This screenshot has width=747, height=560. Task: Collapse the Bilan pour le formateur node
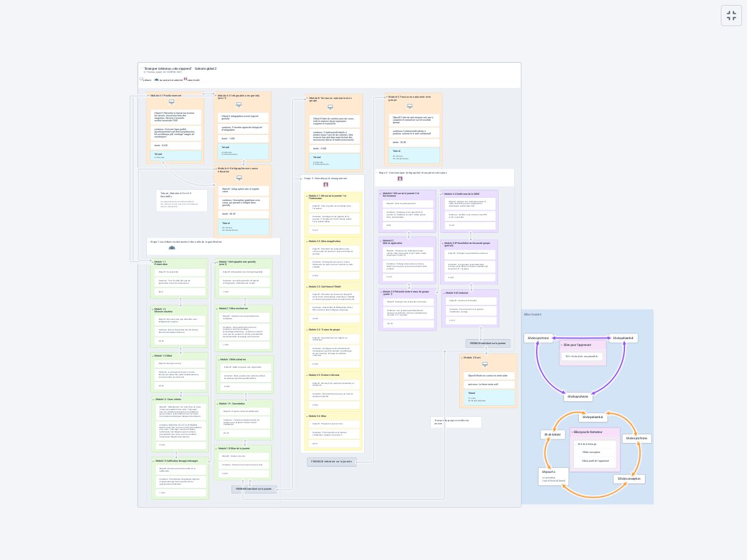[572, 431]
